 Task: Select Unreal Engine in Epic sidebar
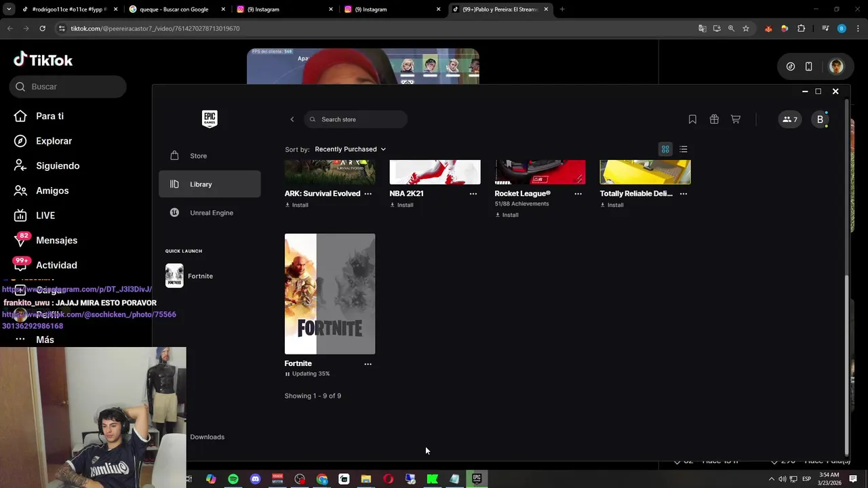(x=210, y=213)
